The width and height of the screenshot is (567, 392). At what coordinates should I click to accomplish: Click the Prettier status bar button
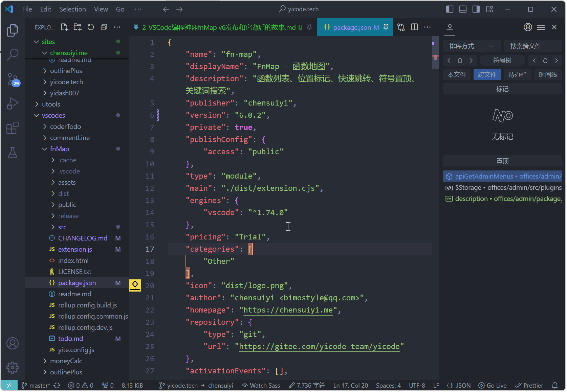point(529,386)
